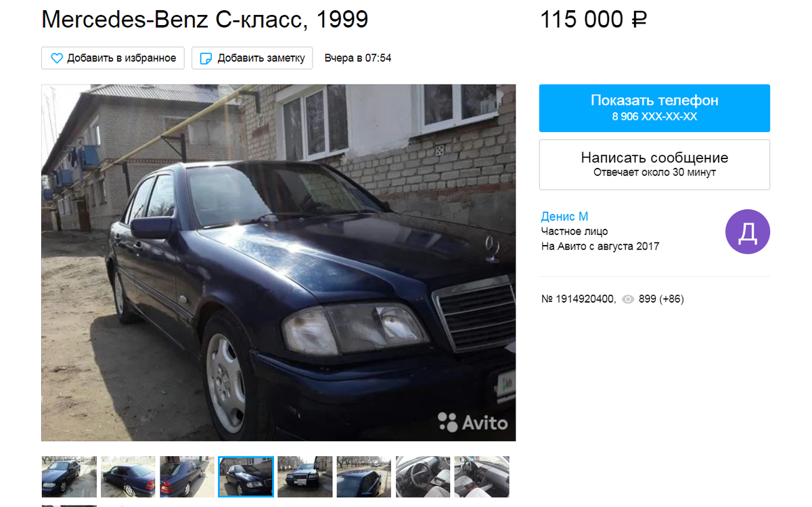Click Написать сообщение to message seller

click(x=654, y=164)
